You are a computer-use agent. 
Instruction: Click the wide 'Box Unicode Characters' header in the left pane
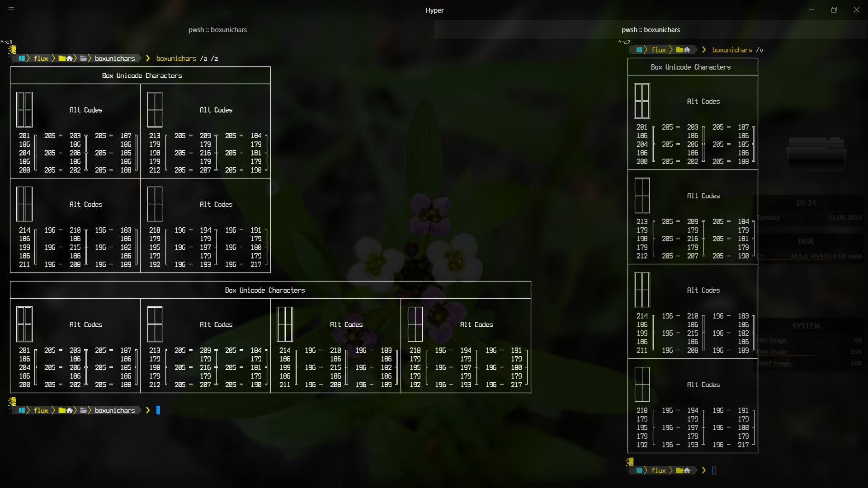tap(265, 290)
